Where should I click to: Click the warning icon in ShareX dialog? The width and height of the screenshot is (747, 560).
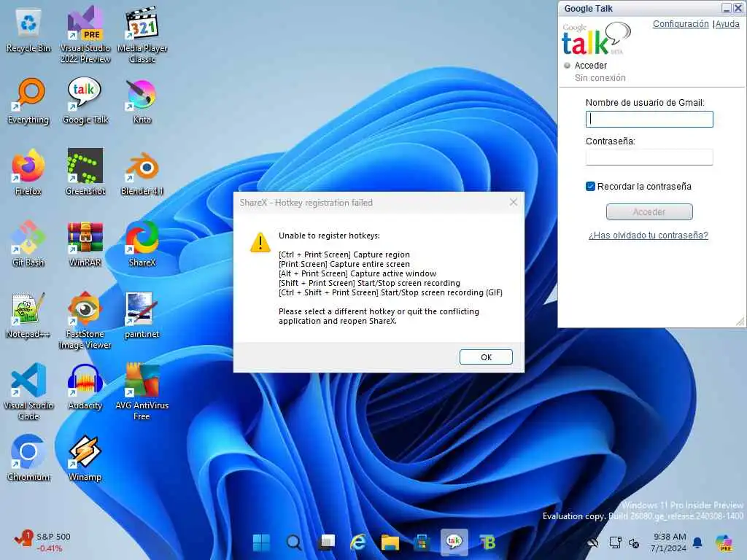(260, 242)
